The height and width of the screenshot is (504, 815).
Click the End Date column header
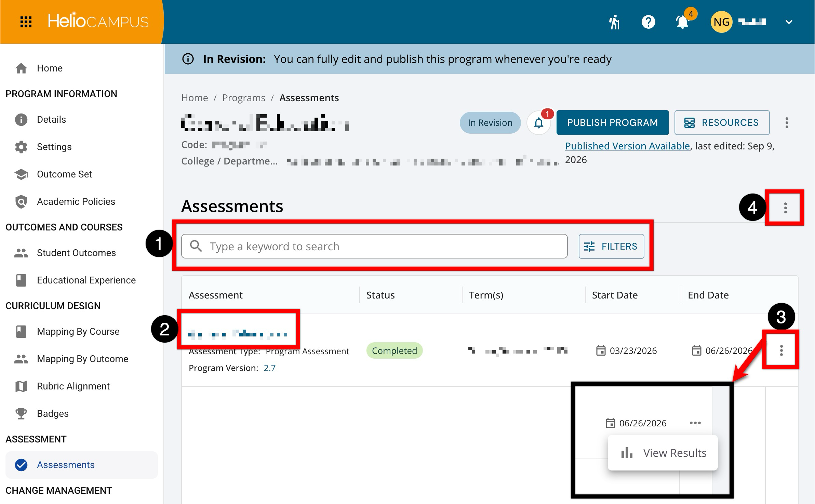(x=708, y=295)
